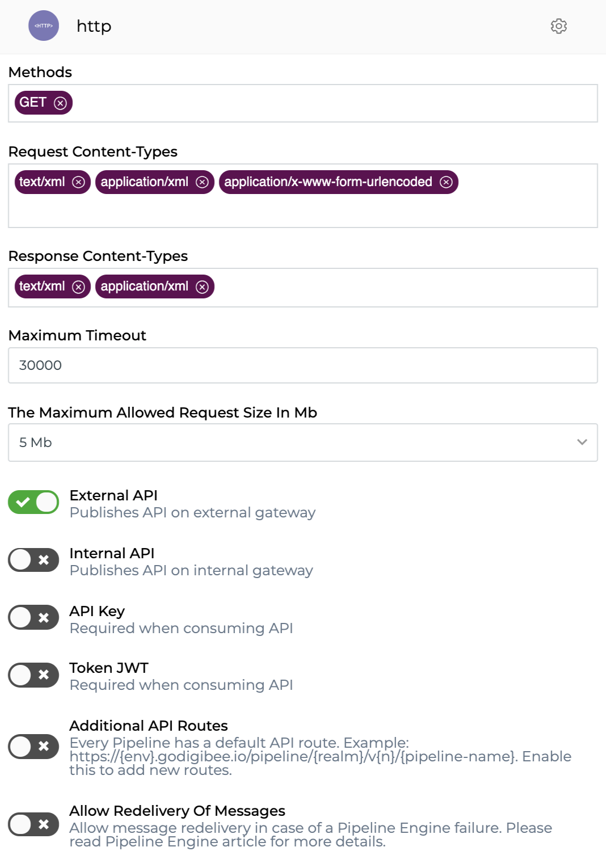Disable the External API toggle
The image size is (606, 868).
tap(33, 502)
